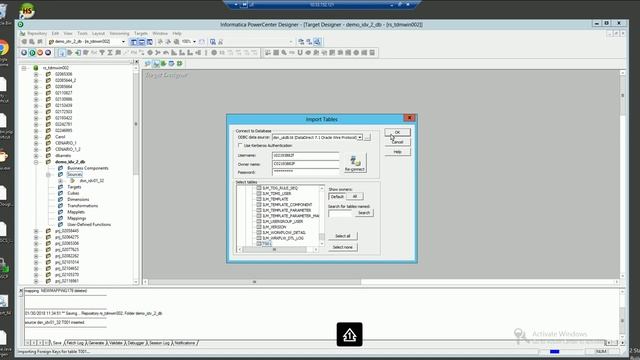640x360 pixels.
Task: Click the Select none button
Action: (x=343, y=247)
